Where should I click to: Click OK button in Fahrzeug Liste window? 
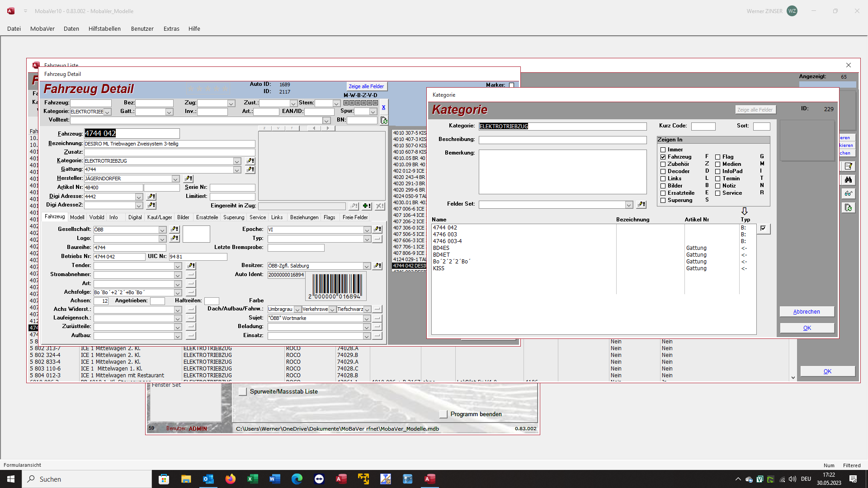(x=827, y=371)
